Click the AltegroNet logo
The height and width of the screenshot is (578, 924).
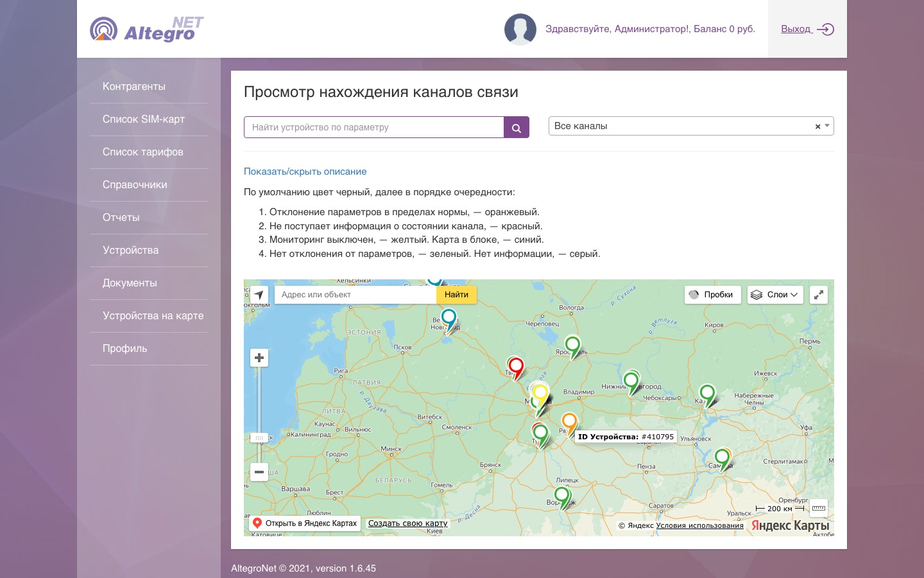[x=147, y=30]
